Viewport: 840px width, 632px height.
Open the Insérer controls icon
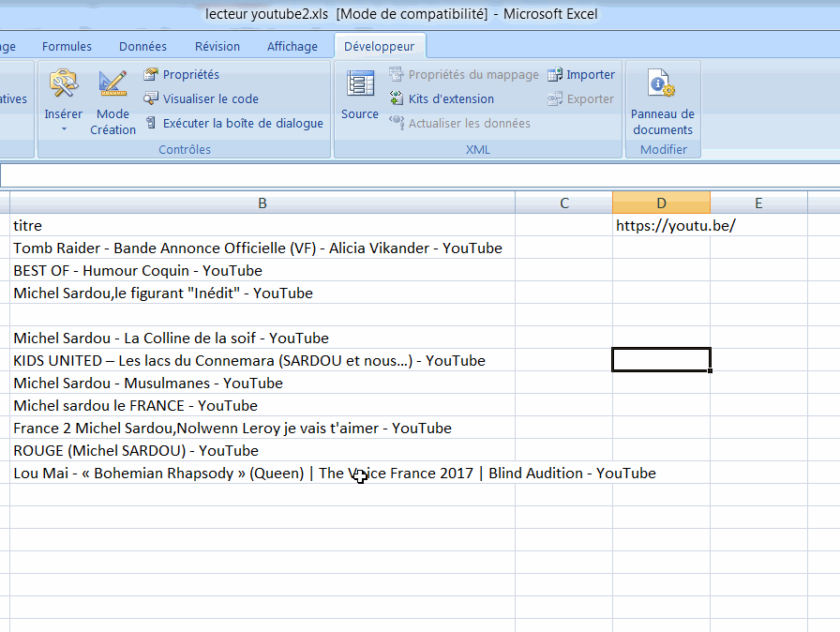pos(63,83)
